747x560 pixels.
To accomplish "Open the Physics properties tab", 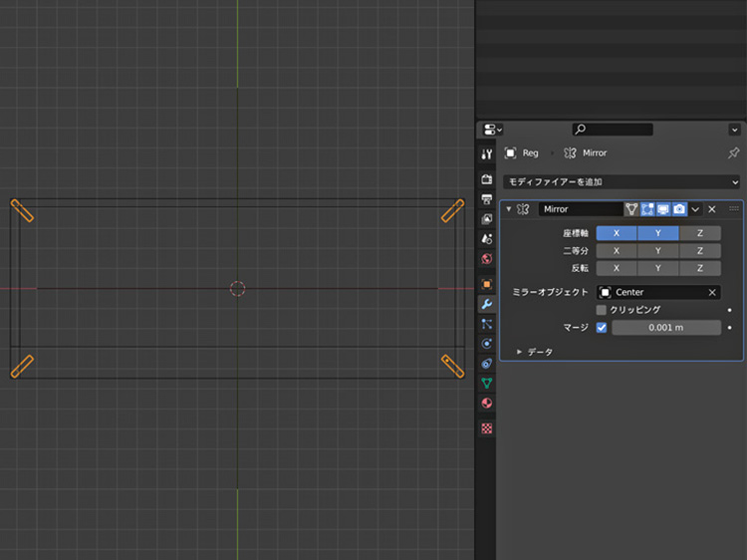I will 486,343.
